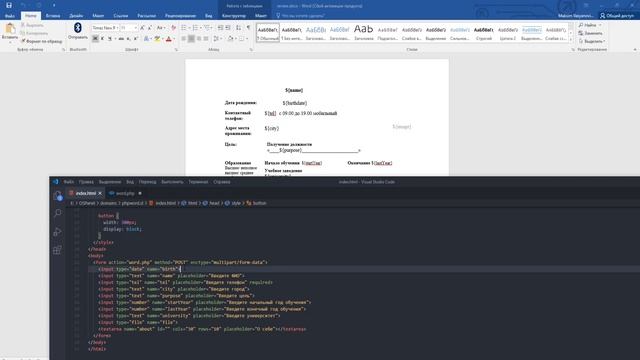
Task: Open the font name combo box
Action: tap(105, 28)
